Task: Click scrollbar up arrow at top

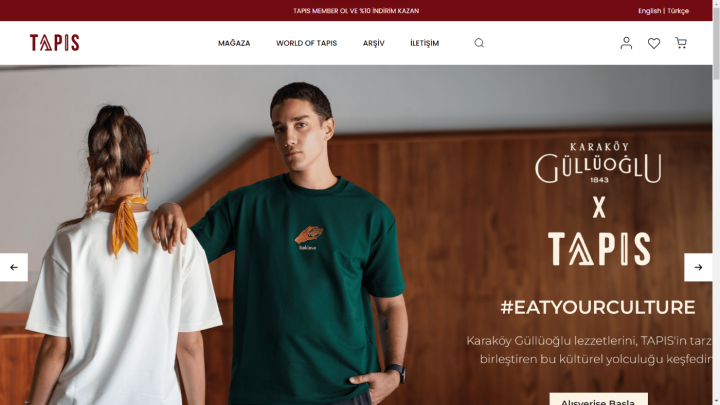Action: [716, 3]
